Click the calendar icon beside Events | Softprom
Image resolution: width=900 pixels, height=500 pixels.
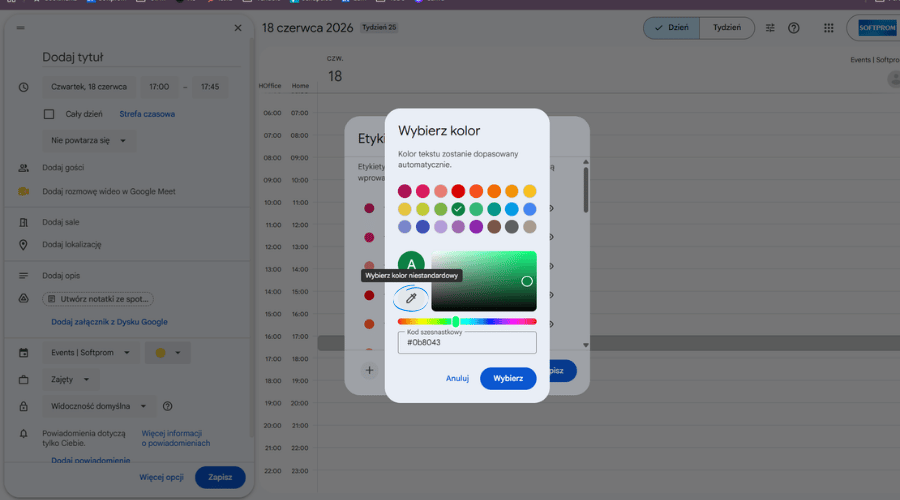[x=24, y=352]
